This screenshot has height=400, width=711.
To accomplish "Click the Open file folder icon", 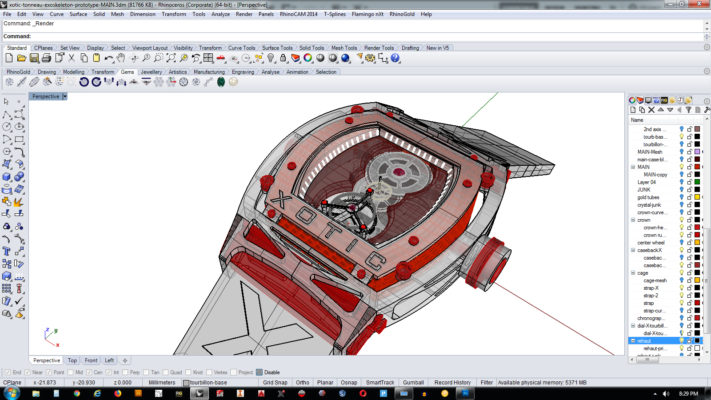I will pyautogui.click(x=20, y=59).
